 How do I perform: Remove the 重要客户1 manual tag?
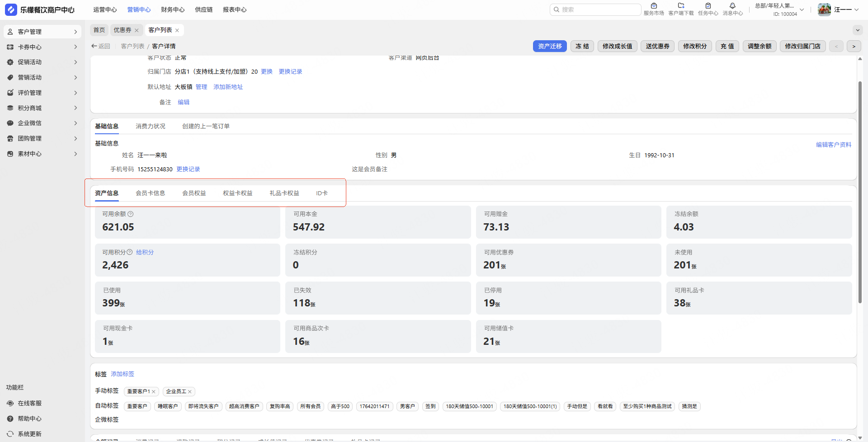pyautogui.click(x=154, y=392)
